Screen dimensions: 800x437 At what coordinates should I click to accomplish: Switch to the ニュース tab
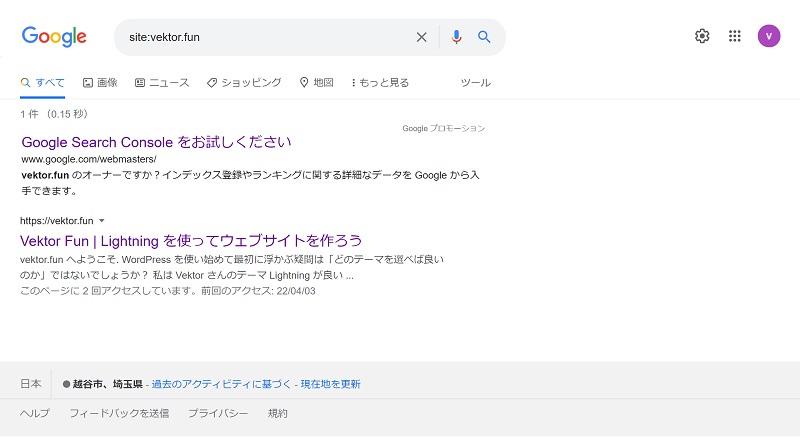(162, 83)
